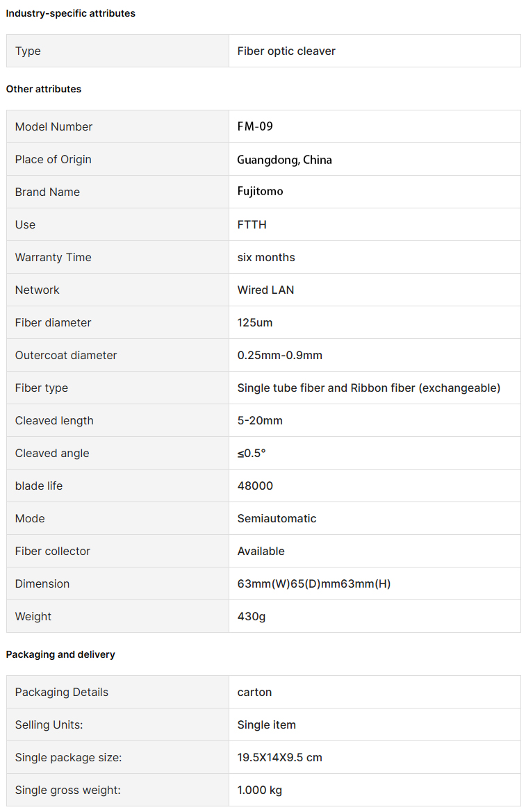
Task: Select the Dimension row label
Action: [x=42, y=583]
